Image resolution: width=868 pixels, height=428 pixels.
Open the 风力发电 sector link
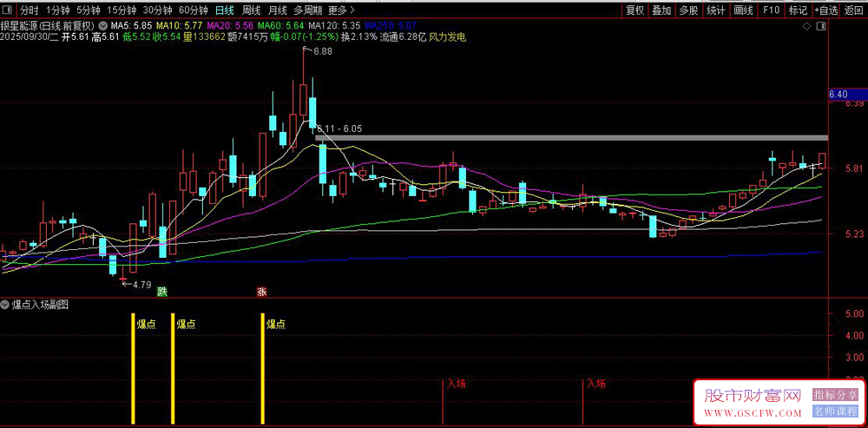447,37
